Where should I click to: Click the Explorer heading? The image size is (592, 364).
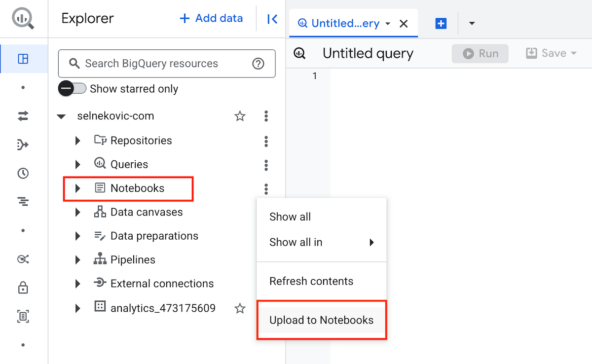click(88, 19)
